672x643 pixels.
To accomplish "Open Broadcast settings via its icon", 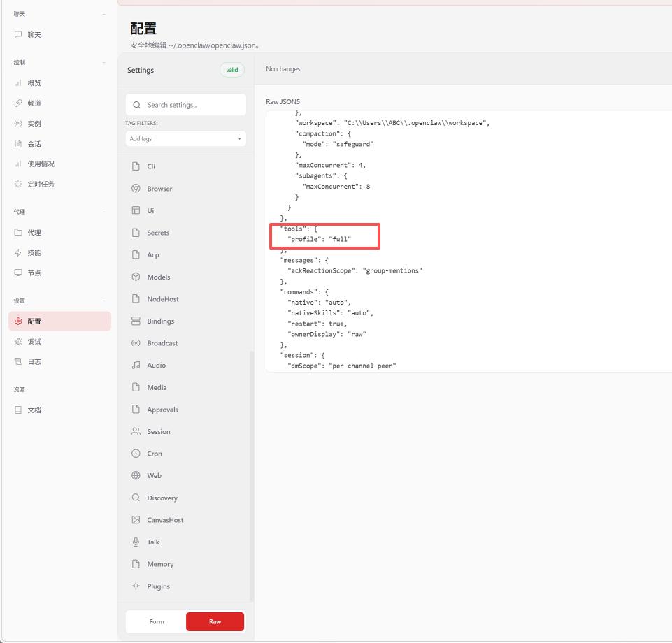I will (x=136, y=343).
